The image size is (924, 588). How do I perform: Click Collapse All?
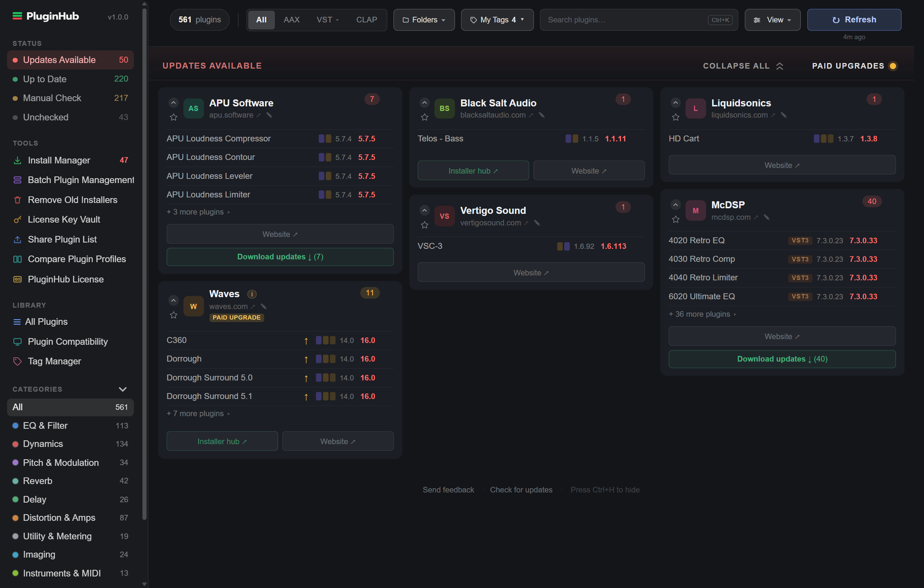743,66
